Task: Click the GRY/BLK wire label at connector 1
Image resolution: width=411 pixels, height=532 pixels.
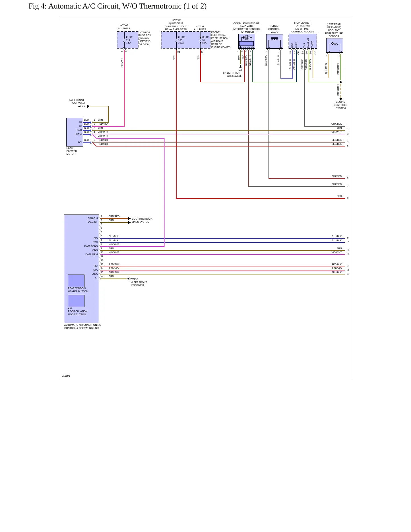Action: (336, 124)
